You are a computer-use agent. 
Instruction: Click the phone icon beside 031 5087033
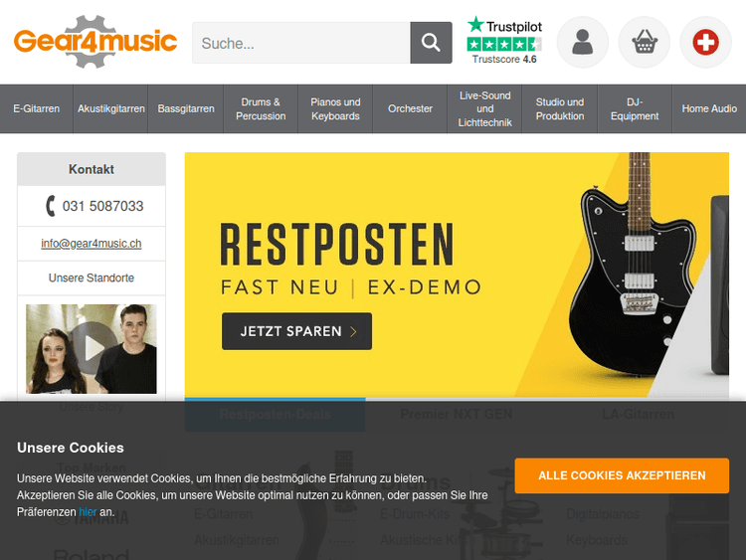pyautogui.click(x=50, y=206)
